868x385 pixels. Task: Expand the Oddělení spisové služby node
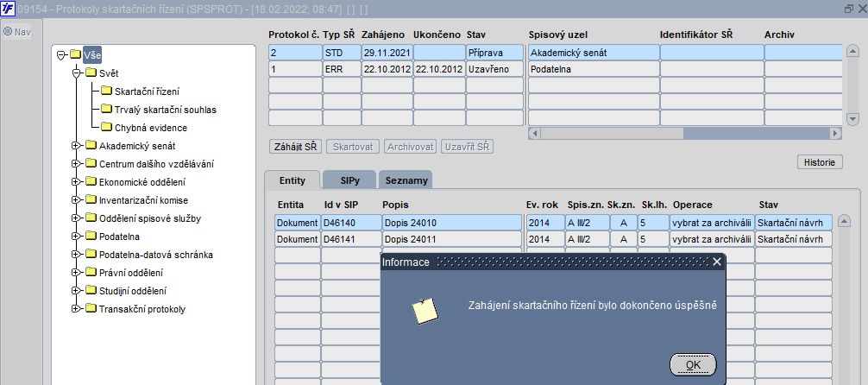(x=76, y=218)
